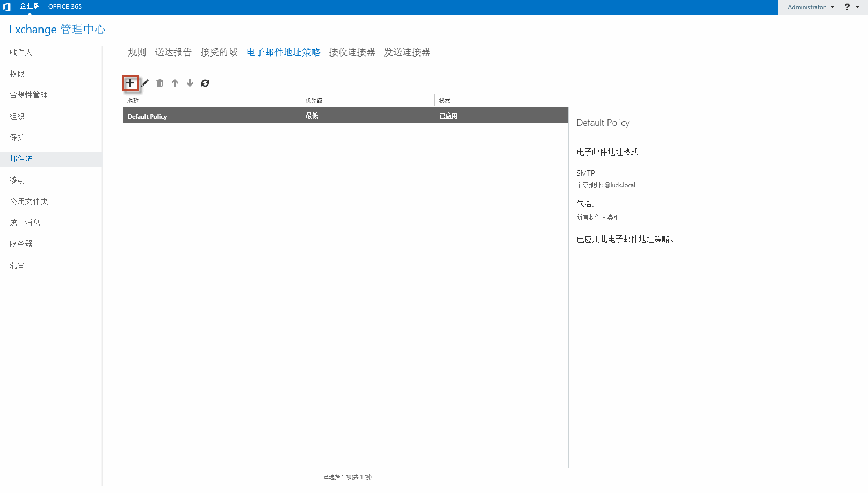The height and width of the screenshot is (493, 868).
Task: Sort by the 状态 column header
Action: click(x=501, y=101)
